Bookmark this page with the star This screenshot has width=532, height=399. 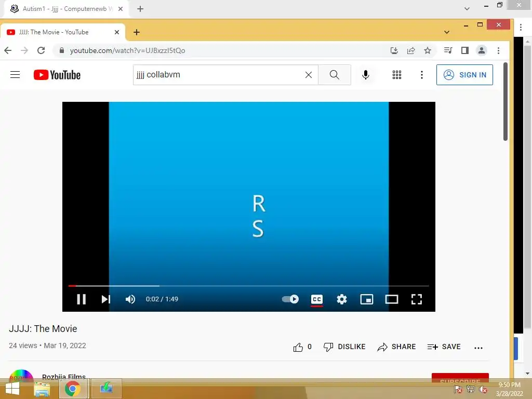[x=428, y=50]
